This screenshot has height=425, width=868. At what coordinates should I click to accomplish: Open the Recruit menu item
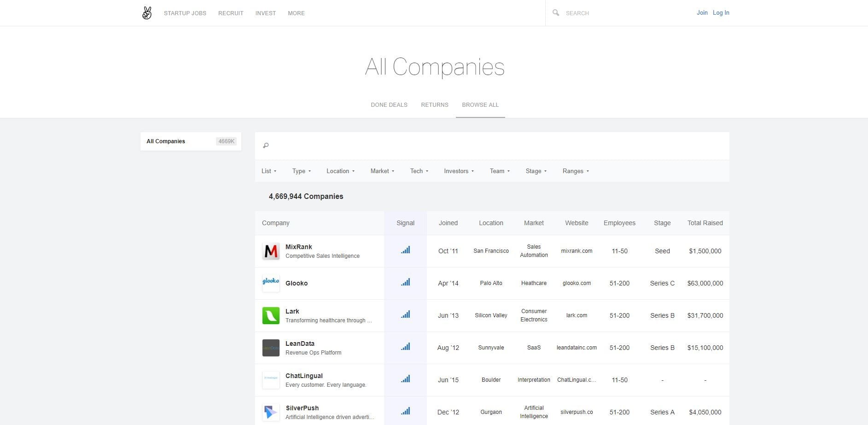click(x=231, y=13)
